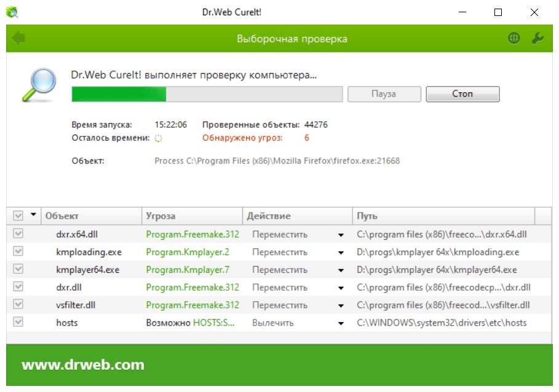Viewport: 559px width, 392px height.
Task: Expand the action dropdown for vsfilter.dll
Action: [341, 305]
